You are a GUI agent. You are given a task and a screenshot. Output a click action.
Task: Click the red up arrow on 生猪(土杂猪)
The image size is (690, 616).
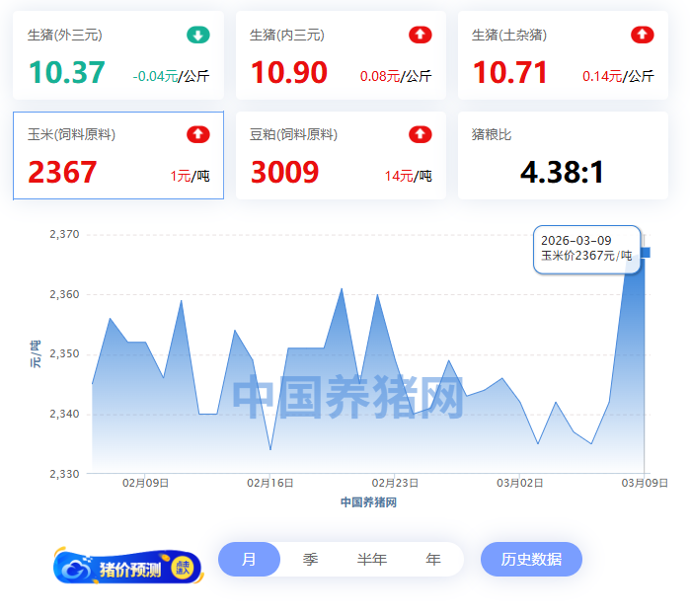[643, 36]
